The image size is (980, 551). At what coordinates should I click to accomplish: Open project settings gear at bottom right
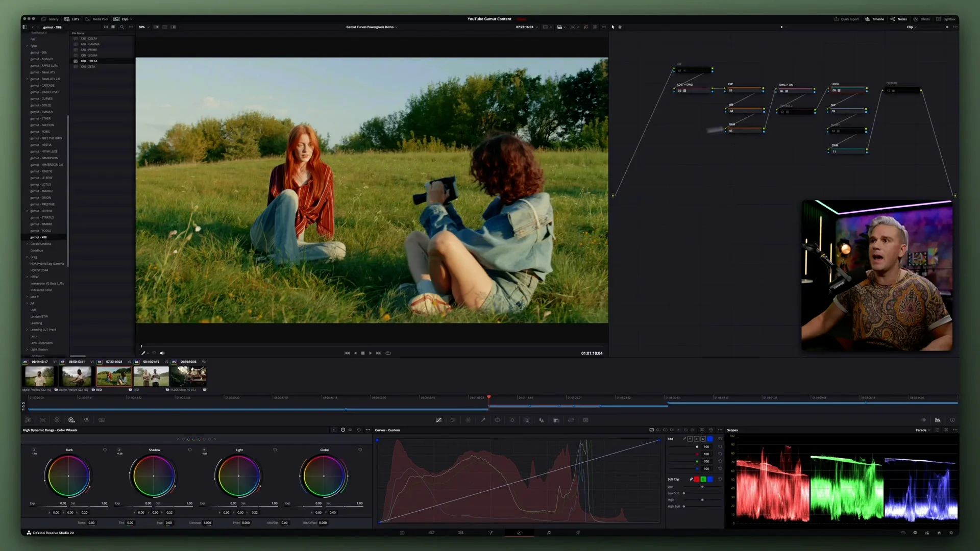pos(951,533)
